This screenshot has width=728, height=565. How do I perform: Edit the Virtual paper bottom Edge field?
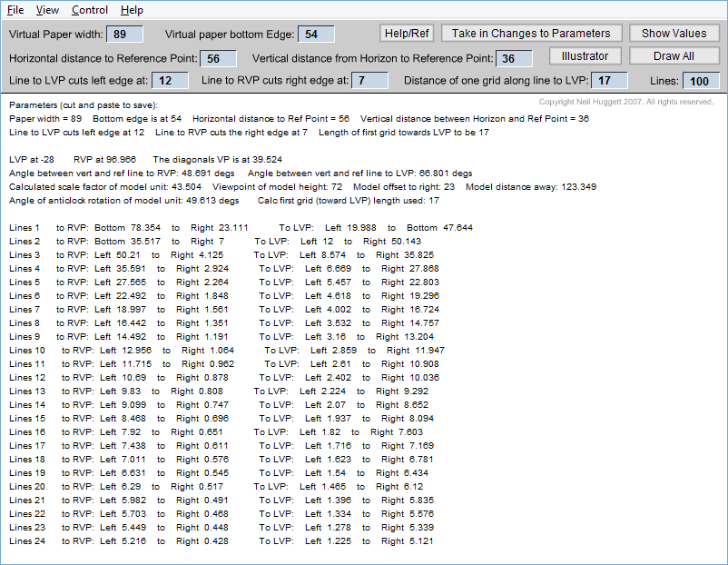316,34
